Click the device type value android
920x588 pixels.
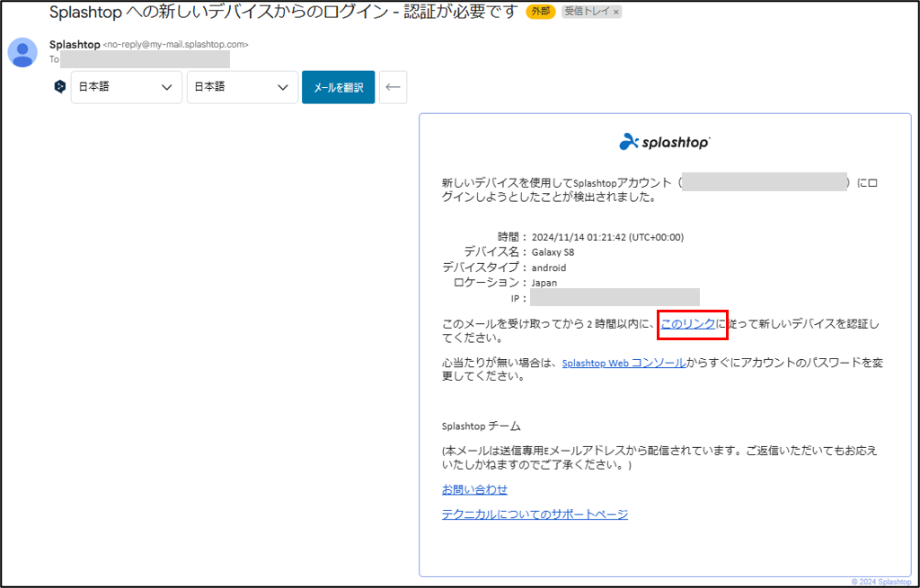pyautogui.click(x=549, y=268)
